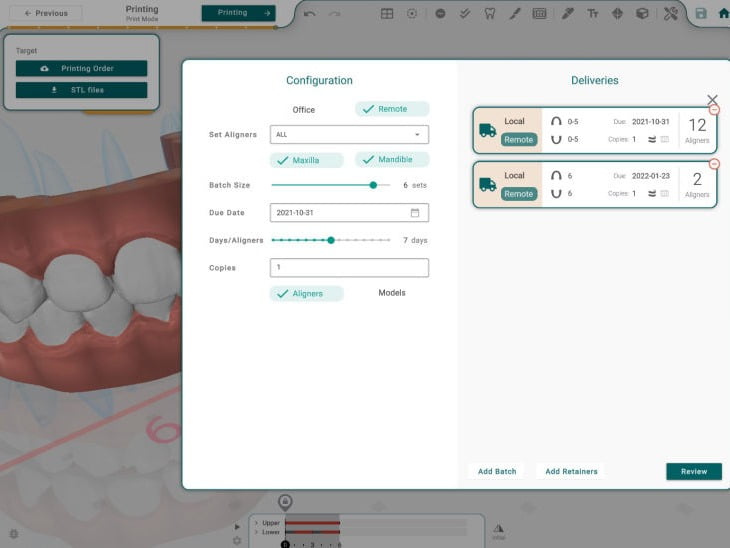730x548 pixels.
Task: Click the Add Batch button
Action: click(x=497, y=471)
